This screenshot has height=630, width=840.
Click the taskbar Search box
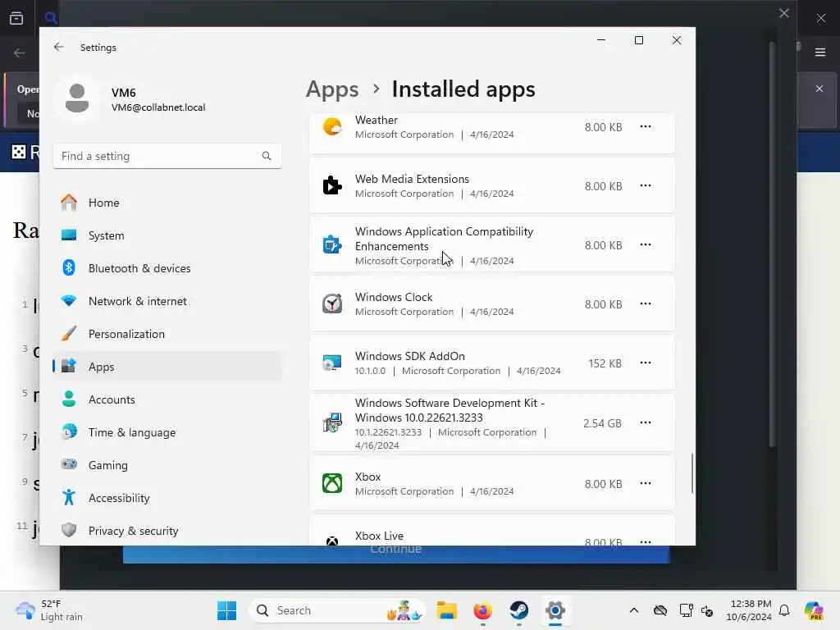[x=337, y=610]
